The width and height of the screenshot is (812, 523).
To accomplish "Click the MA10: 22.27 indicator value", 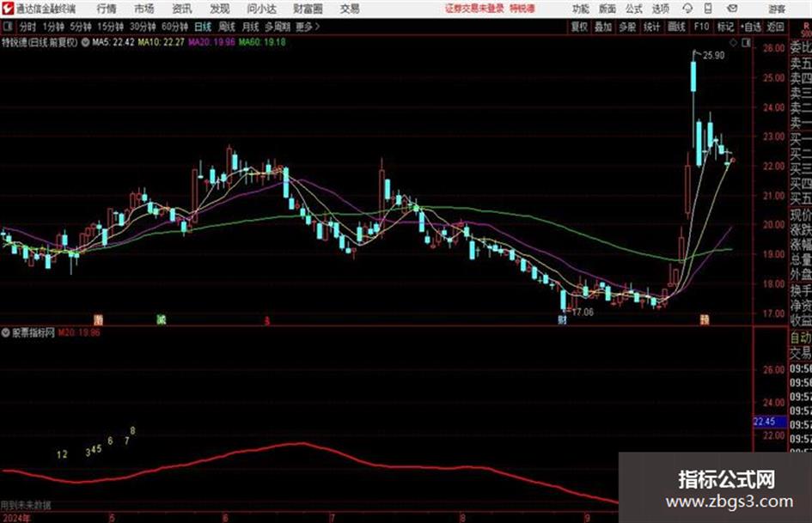I will (x=161, y=42).
